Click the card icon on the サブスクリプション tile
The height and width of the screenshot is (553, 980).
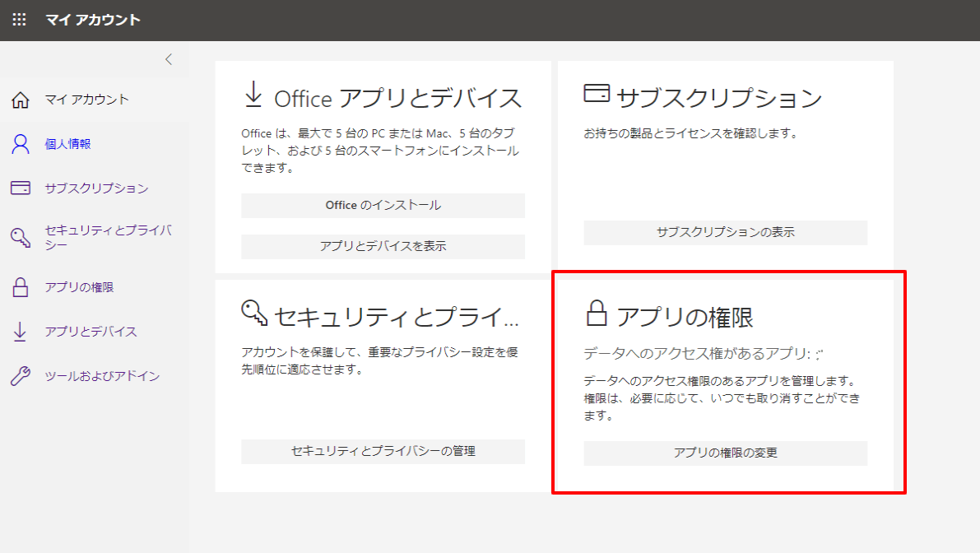pos(597,93)
